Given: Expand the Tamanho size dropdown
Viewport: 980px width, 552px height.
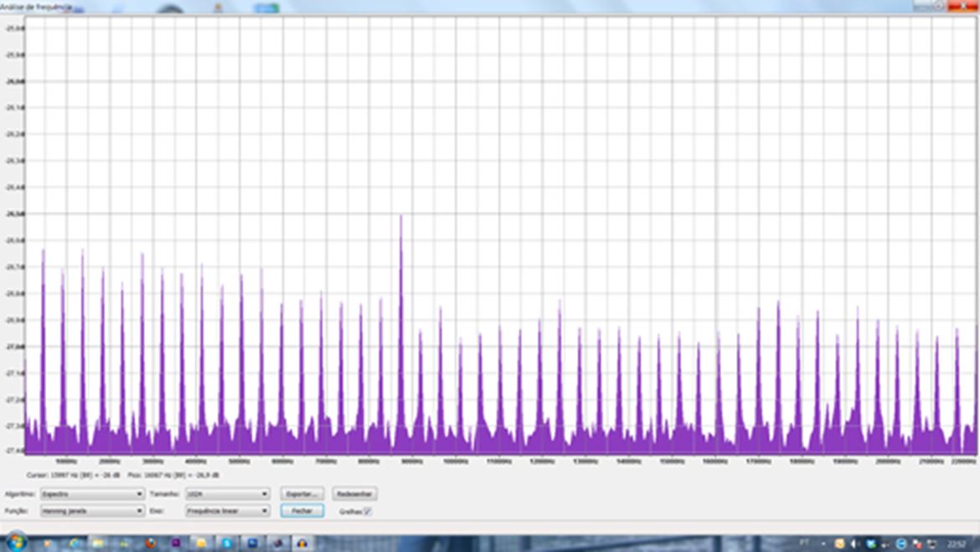Looking at the screenshot, I should (227, 494).
